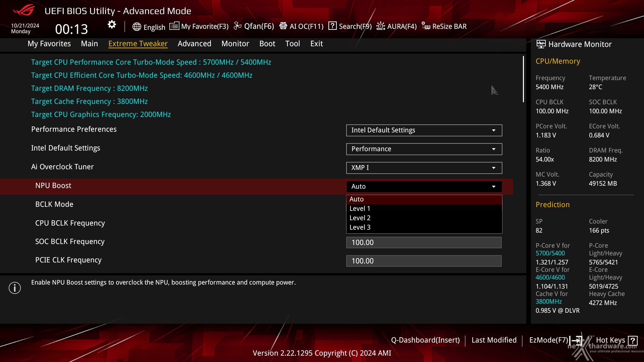Screen dimensions: 644x362
Task: Collapse the NPU Boost Auto dropdown
Action: tap(424, 187)
